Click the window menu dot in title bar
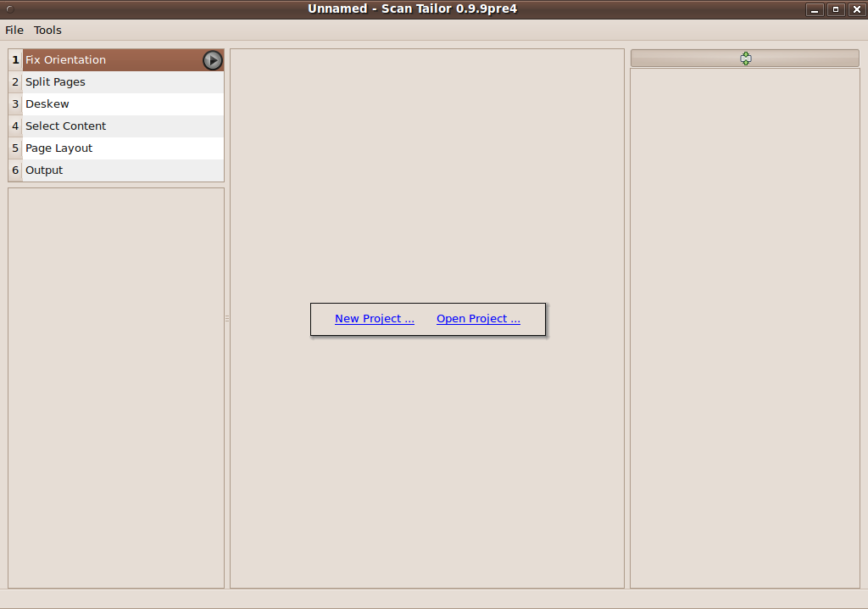The image size is (868, 609). pyautogui.click(x=9, y=9)
